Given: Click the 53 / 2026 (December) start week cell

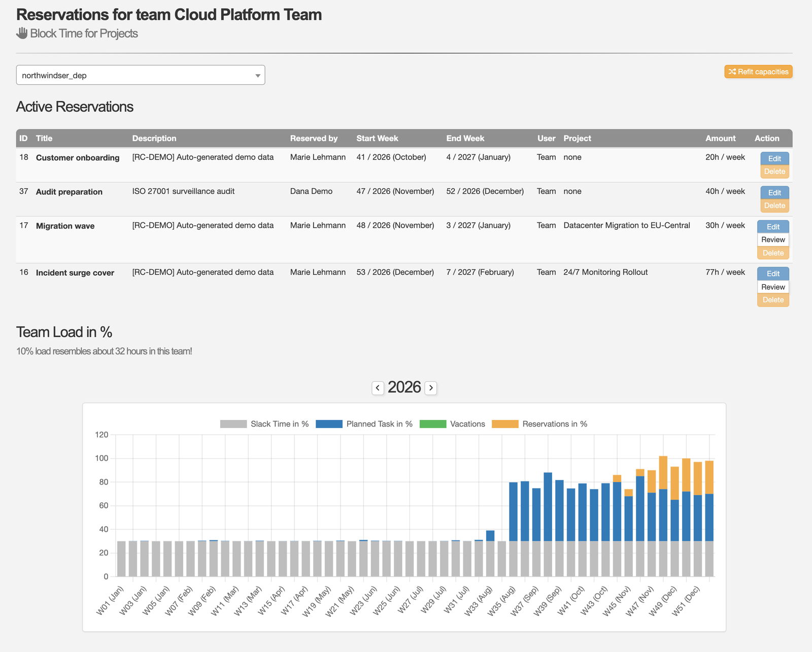Looking at the screenshot, I should click(x=395, y=272).
